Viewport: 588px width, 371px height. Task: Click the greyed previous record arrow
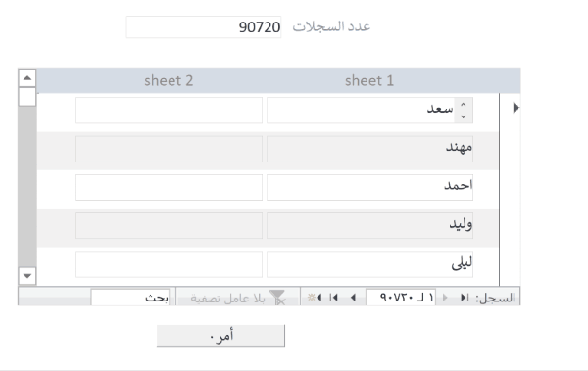(x=445, y=298)
